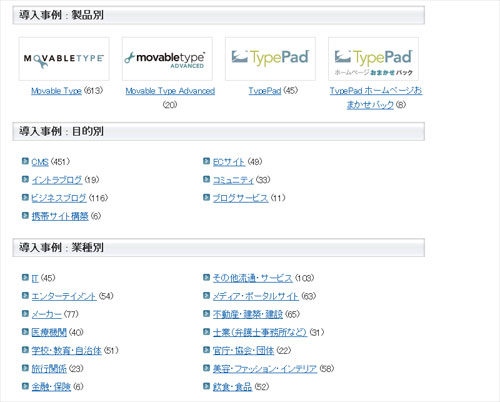Open the TypePad logo thumbnail

pos(270,59)
